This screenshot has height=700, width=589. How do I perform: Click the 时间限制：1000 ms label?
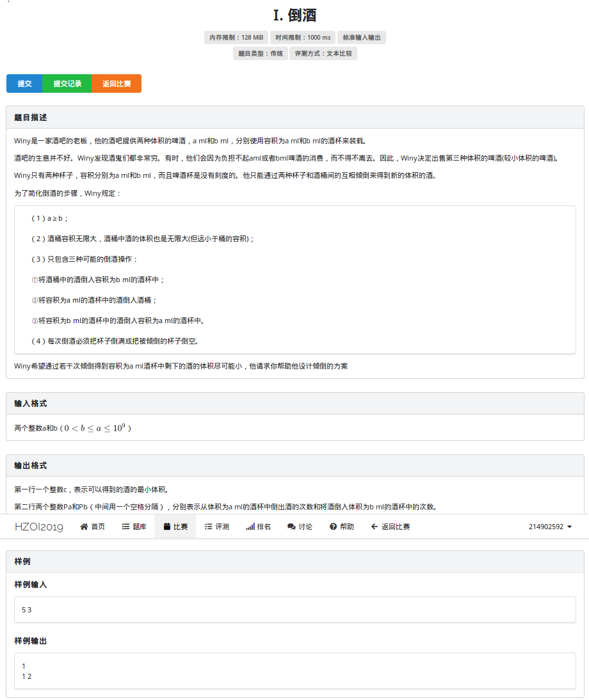click(303, 38)
